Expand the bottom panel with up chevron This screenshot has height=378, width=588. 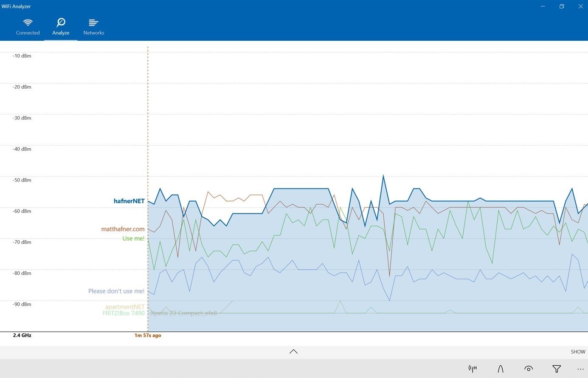293,351
